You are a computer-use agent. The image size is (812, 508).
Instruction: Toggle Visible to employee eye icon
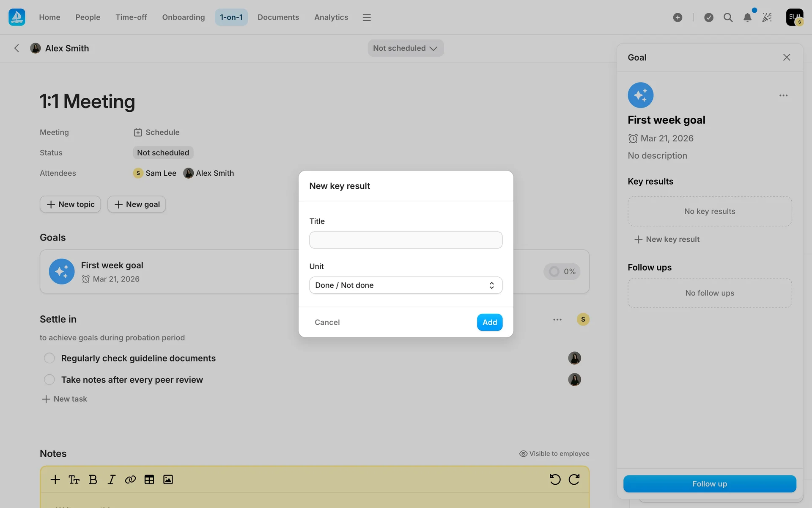[523, 454]
